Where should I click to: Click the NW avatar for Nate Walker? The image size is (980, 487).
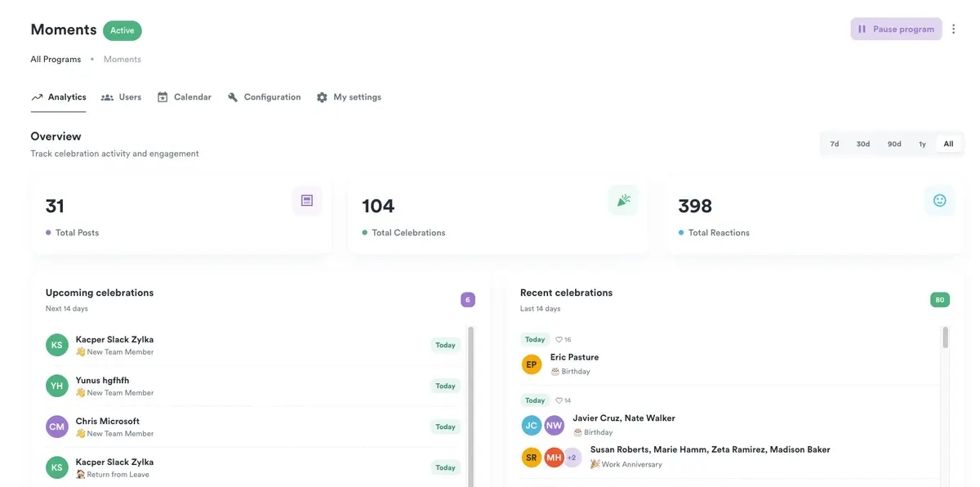555,426
